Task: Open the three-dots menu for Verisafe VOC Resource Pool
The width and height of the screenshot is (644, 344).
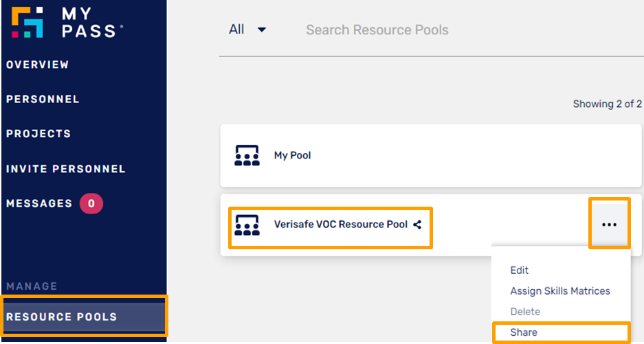Action: [609, 225]
